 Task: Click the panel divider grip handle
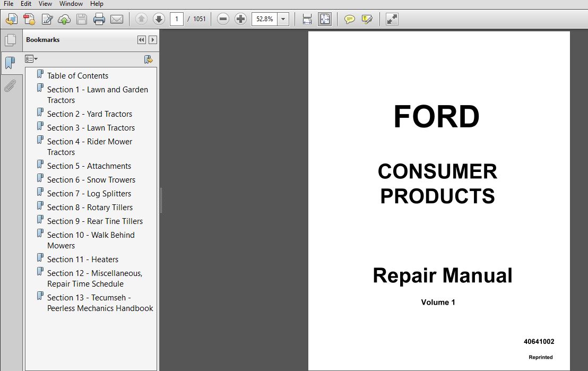(161, 200)
